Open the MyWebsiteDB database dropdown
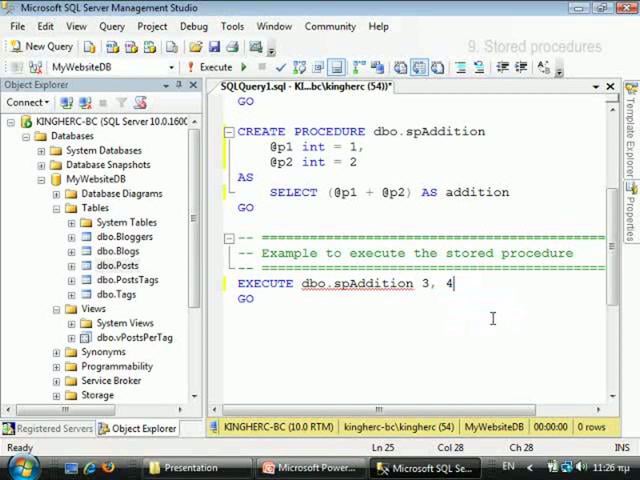 pos(172,67)
